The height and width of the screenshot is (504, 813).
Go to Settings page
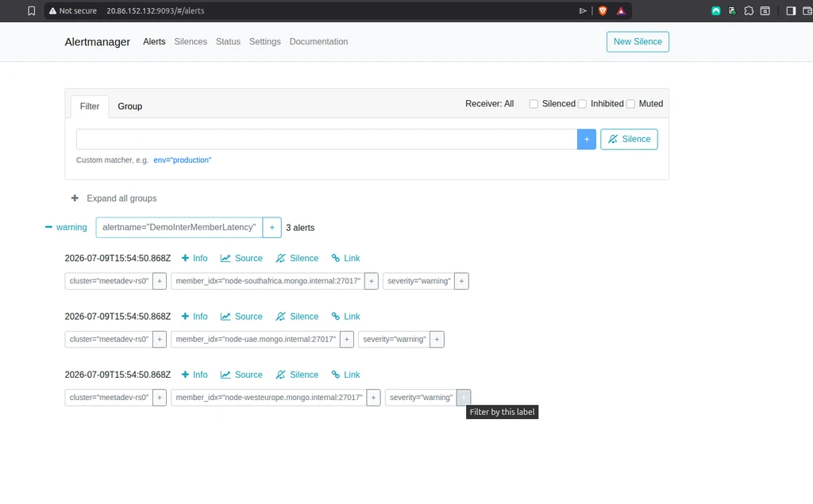click(x=265, y=41)
